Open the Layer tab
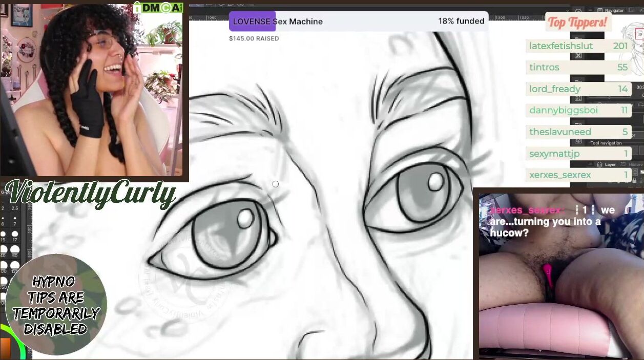Viewport: 644px width, 360px height. coord(610,165)
